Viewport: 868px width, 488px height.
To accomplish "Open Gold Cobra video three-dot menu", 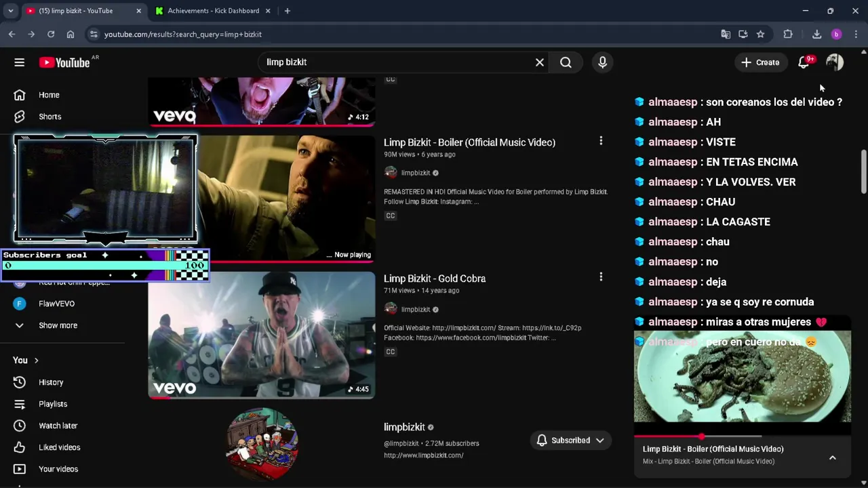I will point(600,277).
